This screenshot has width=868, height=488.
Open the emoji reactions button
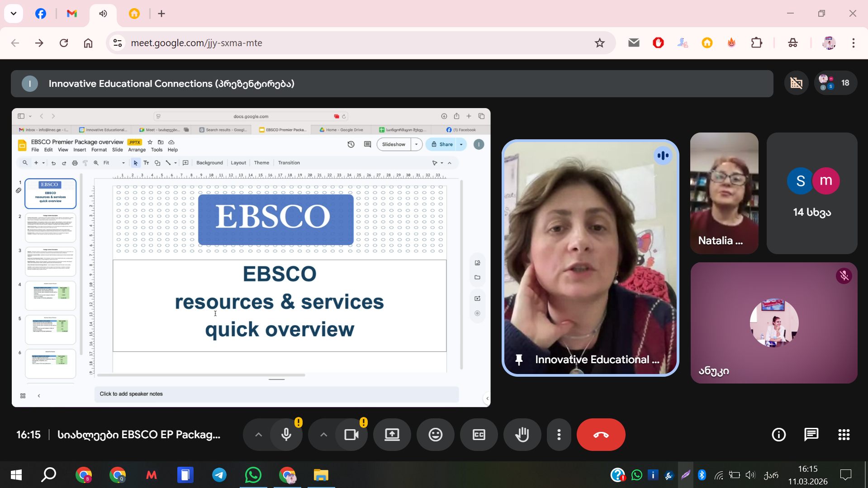435,435
